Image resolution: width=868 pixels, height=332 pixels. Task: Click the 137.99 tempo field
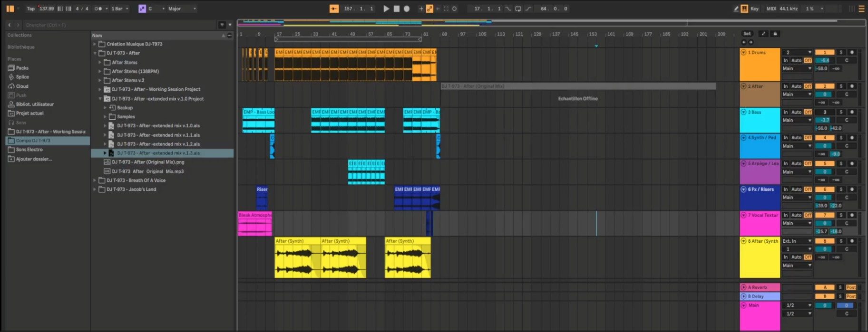pos(46,9)
